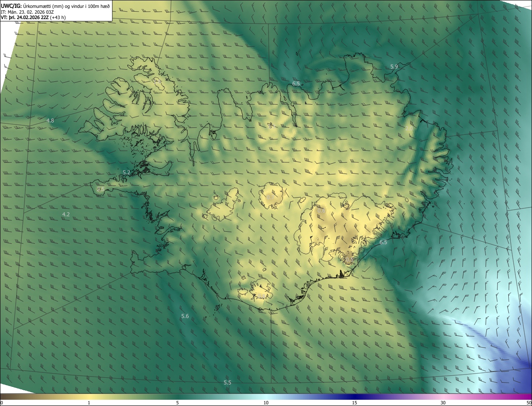Click the 5.5 value label on the map

[x=227, y=382]
